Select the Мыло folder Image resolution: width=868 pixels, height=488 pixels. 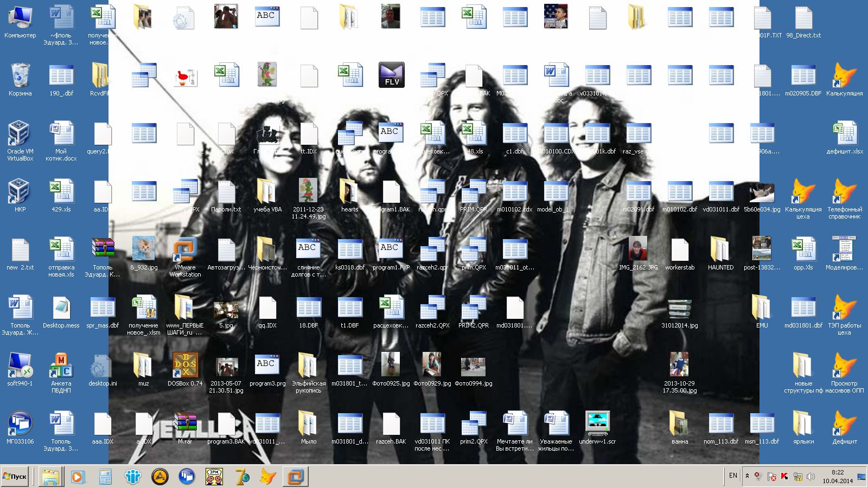pos(309,428)
